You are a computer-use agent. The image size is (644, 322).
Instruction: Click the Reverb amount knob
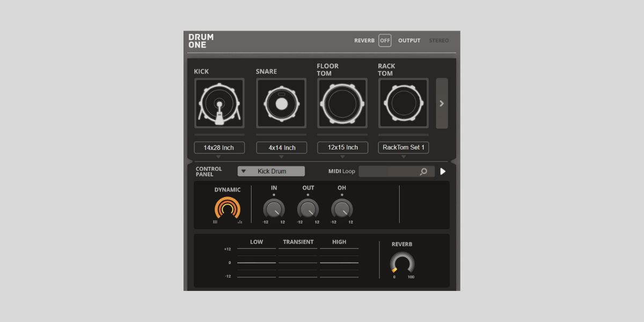[402, 264]
